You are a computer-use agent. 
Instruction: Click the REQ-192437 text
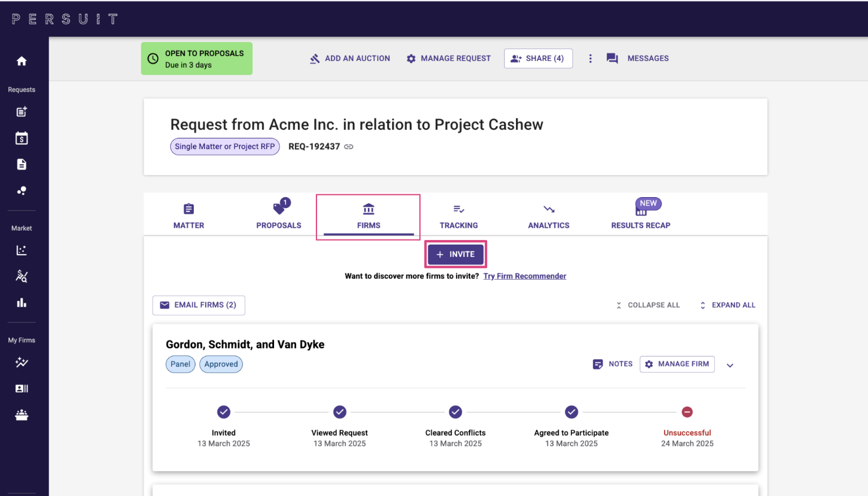click(x=314, y=147)
